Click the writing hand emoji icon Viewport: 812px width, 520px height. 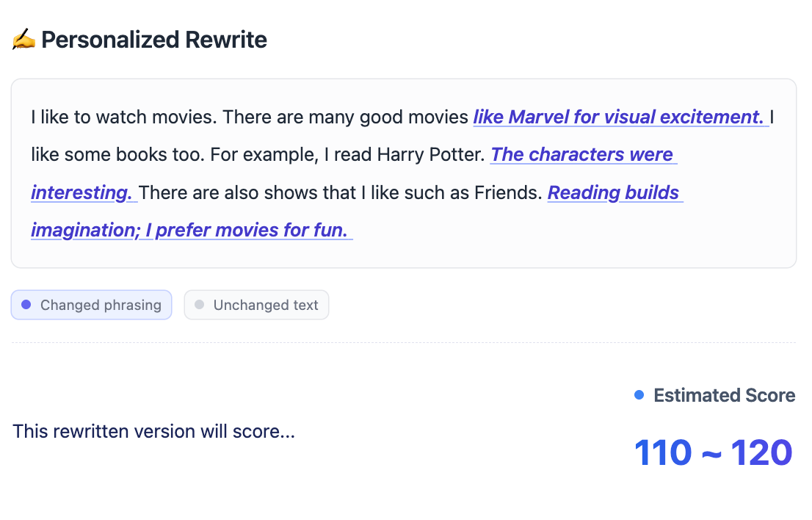(x=23, y=40)
